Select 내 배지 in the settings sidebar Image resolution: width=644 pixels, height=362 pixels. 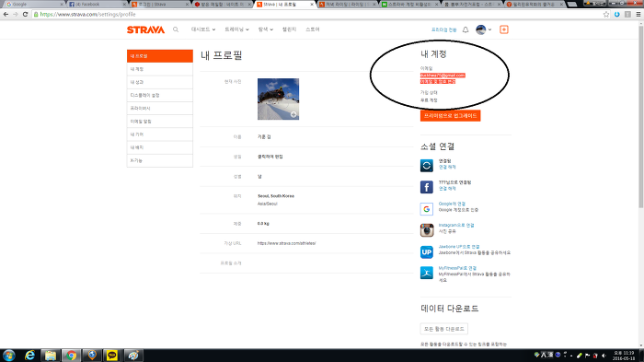pyautogui.click(x=160, y=147)
